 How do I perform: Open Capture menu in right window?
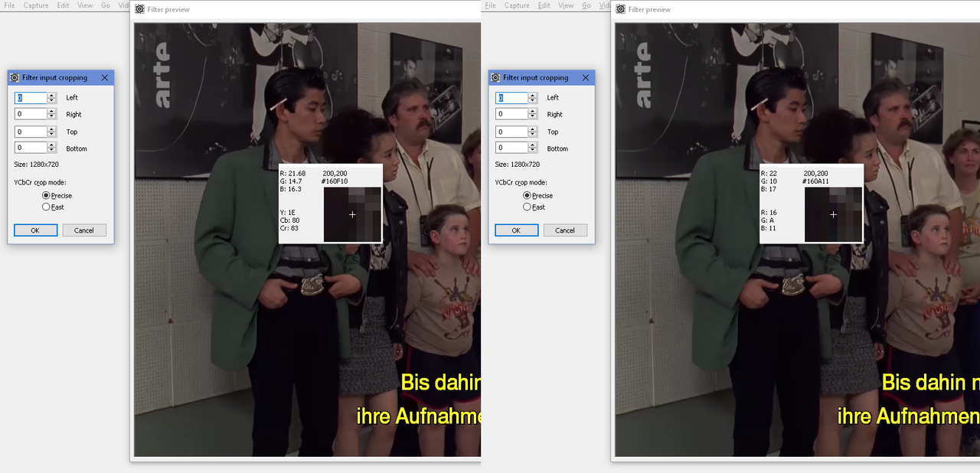tap(517, 5)
